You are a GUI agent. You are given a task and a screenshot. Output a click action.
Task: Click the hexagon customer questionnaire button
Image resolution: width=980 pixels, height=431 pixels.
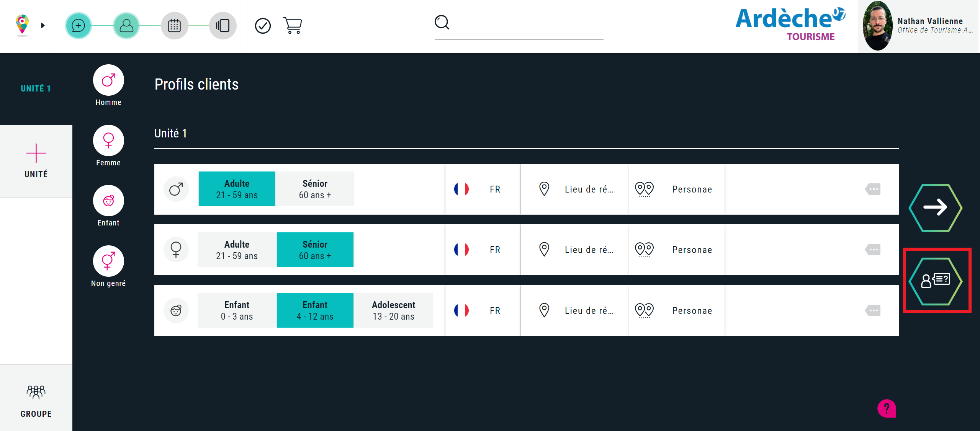(935, 281)
